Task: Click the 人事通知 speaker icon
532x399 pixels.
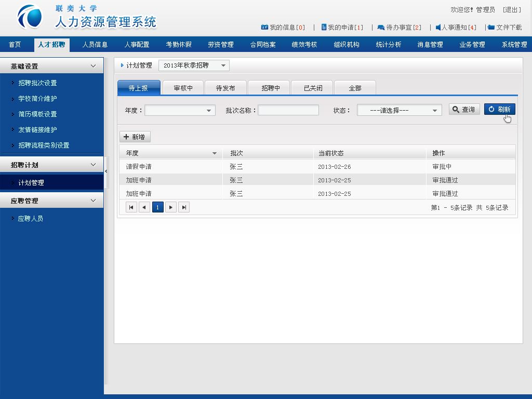Action: click(438, 27)
